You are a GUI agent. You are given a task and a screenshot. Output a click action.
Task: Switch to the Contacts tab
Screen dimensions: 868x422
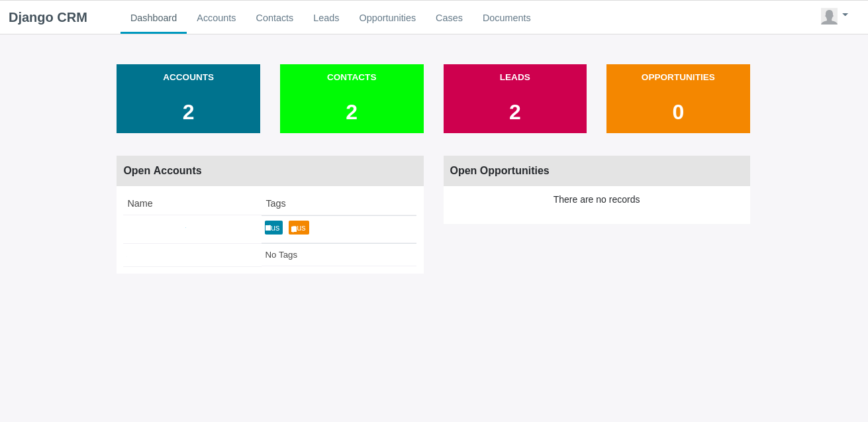pyautogui.click(x=275, y=18)
